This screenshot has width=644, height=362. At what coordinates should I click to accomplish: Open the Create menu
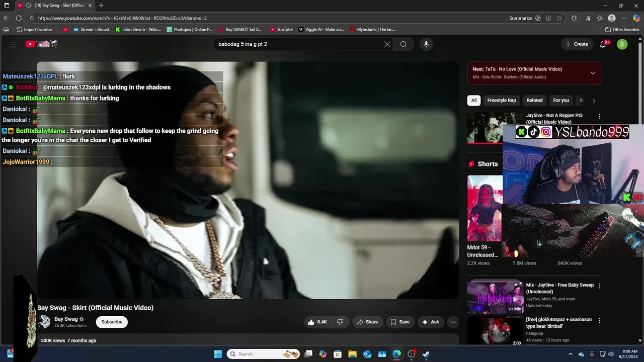[x=576, y=44]
